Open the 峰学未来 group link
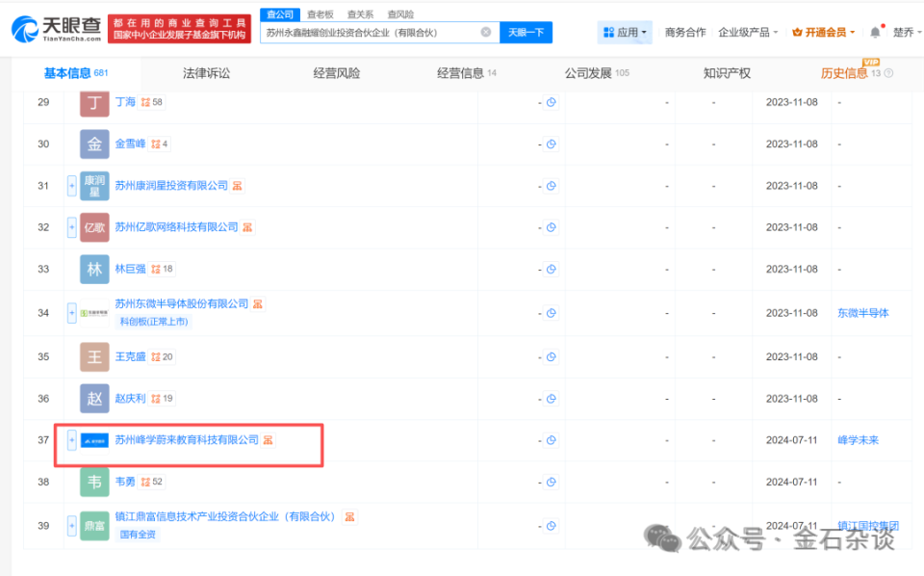 [858, 440]
